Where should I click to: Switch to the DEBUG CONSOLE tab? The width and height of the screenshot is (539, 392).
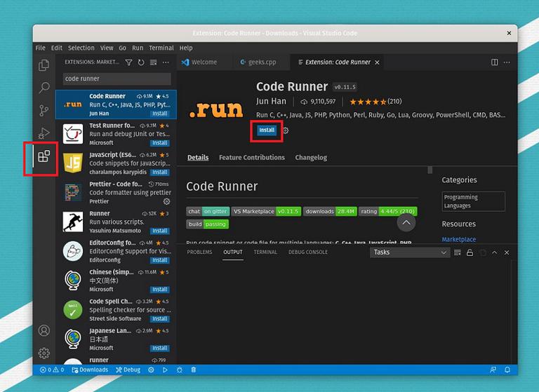click(307, 252)
